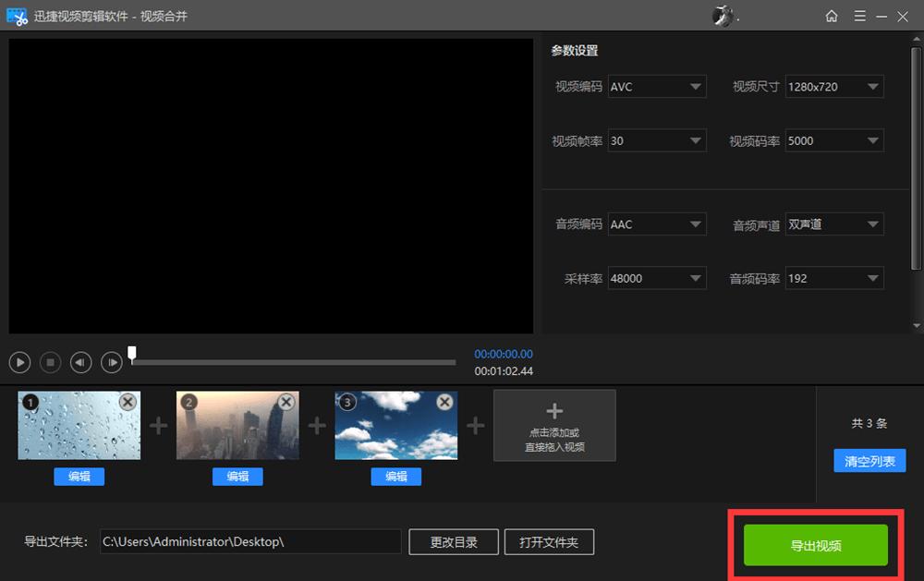Remove the first rain video clip
Screen dimensions: 924x581
tap(128, 402)
